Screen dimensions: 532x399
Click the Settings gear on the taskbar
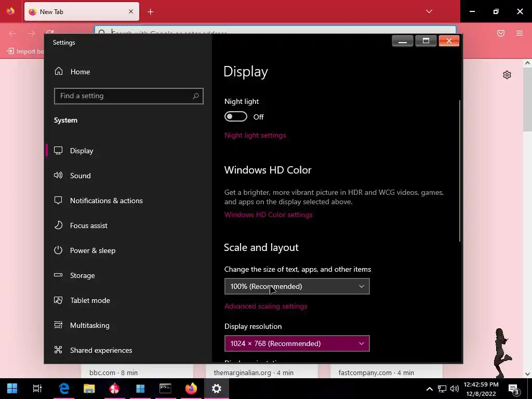[x=217, y=388]
